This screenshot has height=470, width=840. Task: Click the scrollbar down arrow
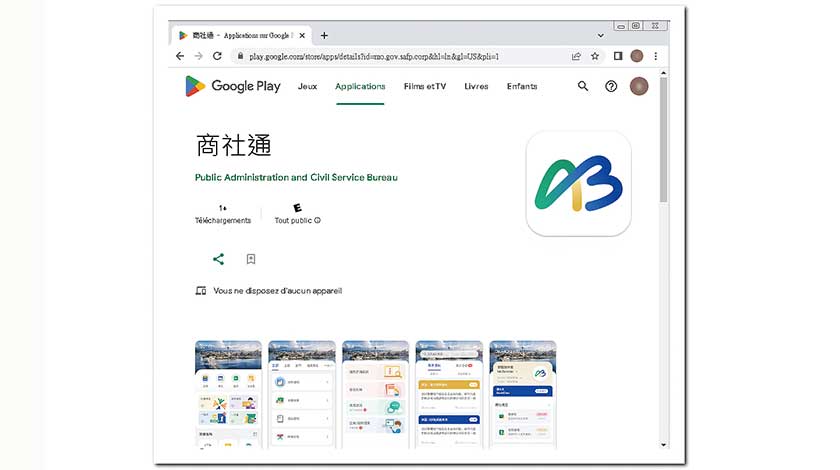pos(663,445)
